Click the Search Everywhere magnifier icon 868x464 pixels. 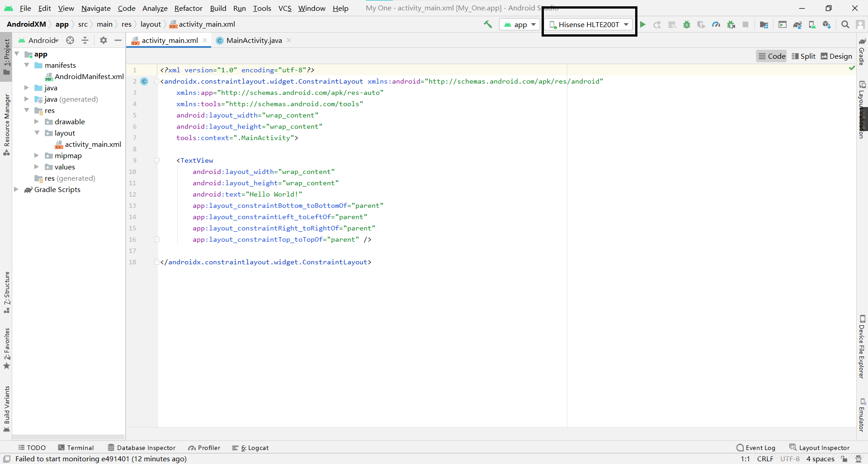point(845,24)
